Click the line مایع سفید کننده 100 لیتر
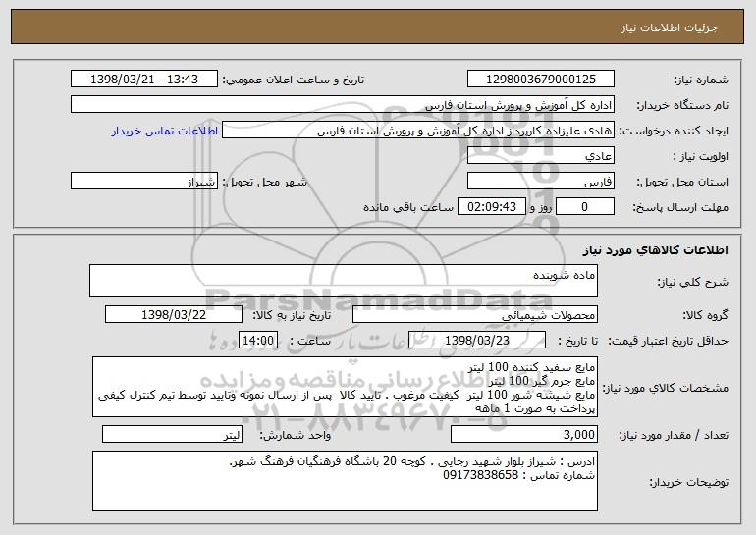 click(x=532, y=368)
